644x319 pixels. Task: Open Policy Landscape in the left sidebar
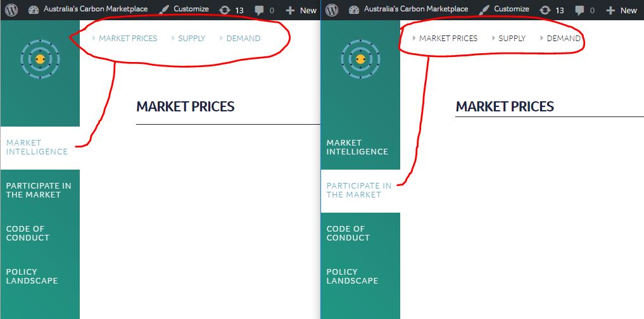click(32, 277)
